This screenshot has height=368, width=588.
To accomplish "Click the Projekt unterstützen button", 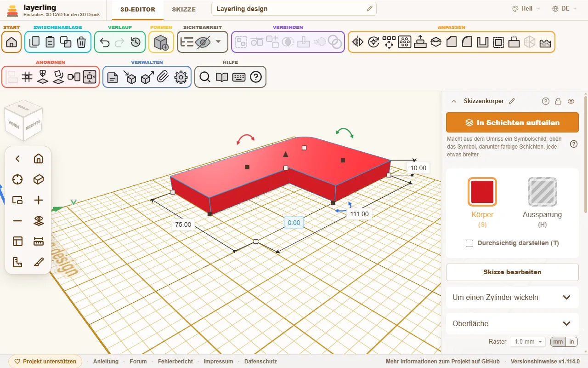I will (x=45, y=362).
